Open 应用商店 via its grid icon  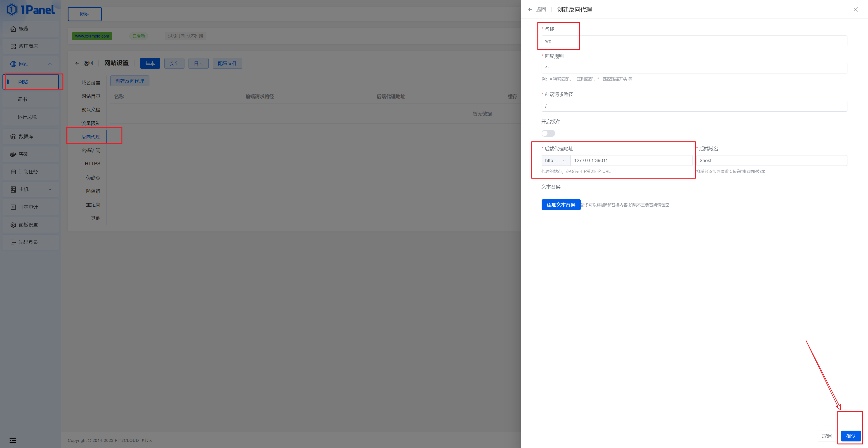coord(13,47)
